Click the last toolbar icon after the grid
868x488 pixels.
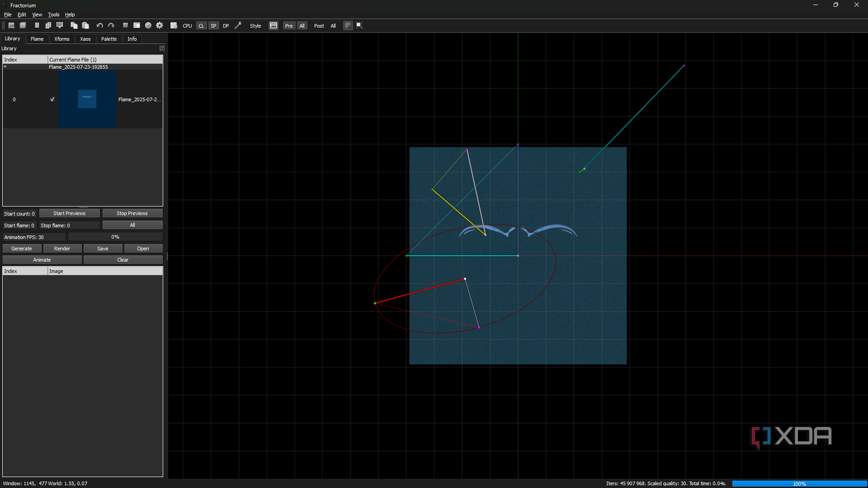359,25
